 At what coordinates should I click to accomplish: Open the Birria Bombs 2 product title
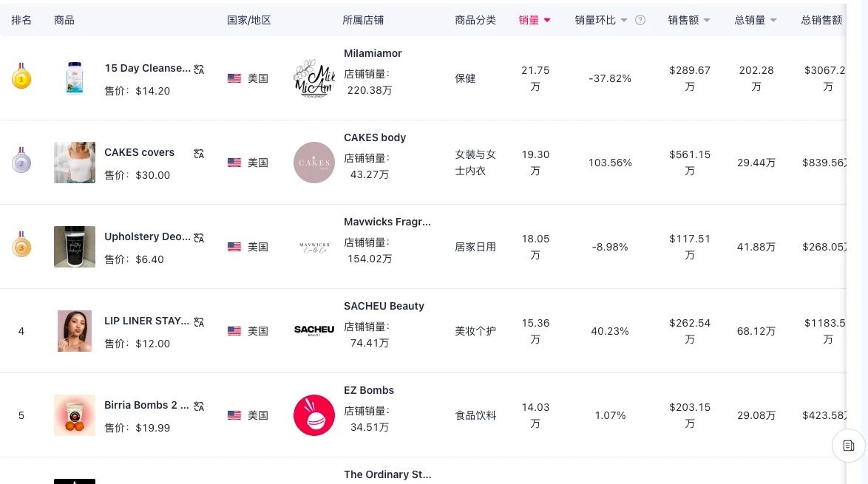click(146, 405)
